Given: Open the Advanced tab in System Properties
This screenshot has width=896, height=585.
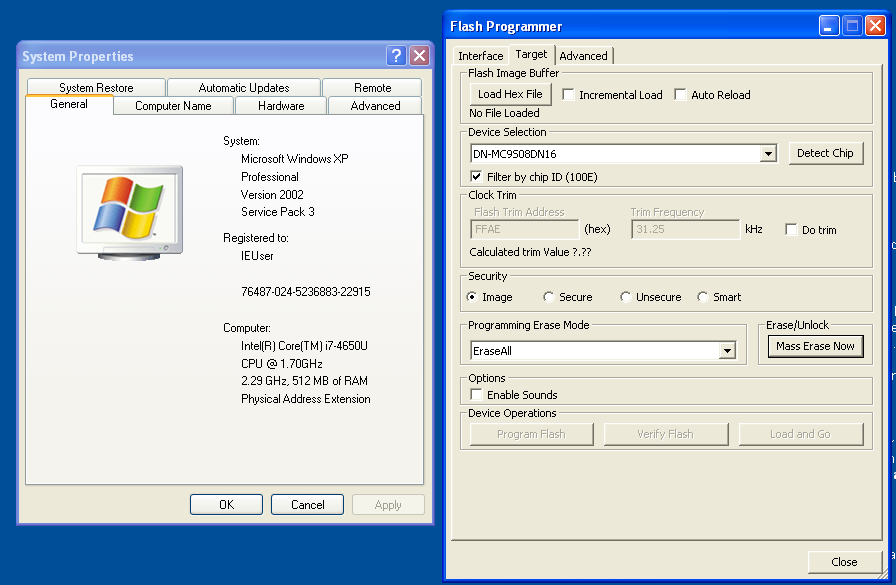Looking at the screenshot, I should (x=375, y=106).
